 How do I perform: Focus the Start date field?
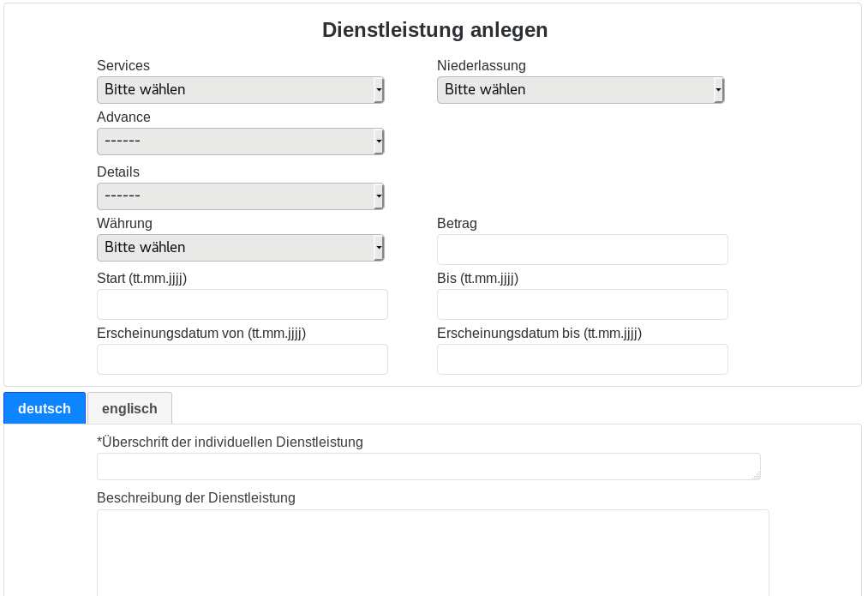tap(242, 304)
